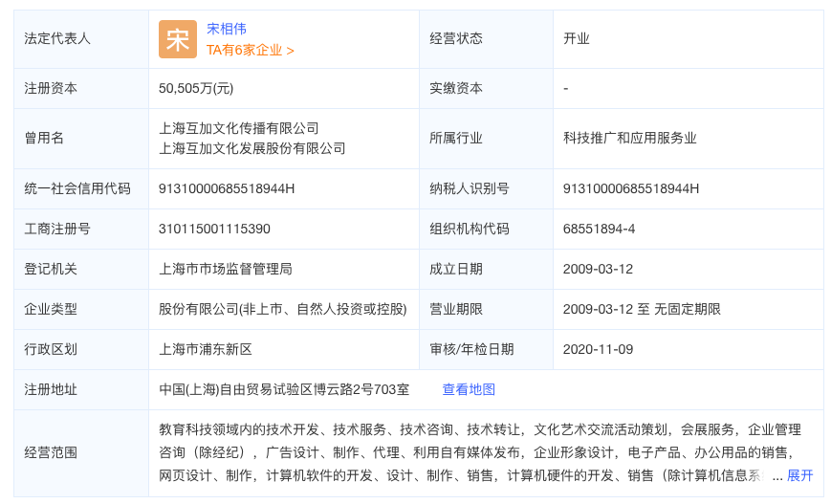831x504 pixels.
Task: Click 工商注册号 label
Action: (57, 229)
